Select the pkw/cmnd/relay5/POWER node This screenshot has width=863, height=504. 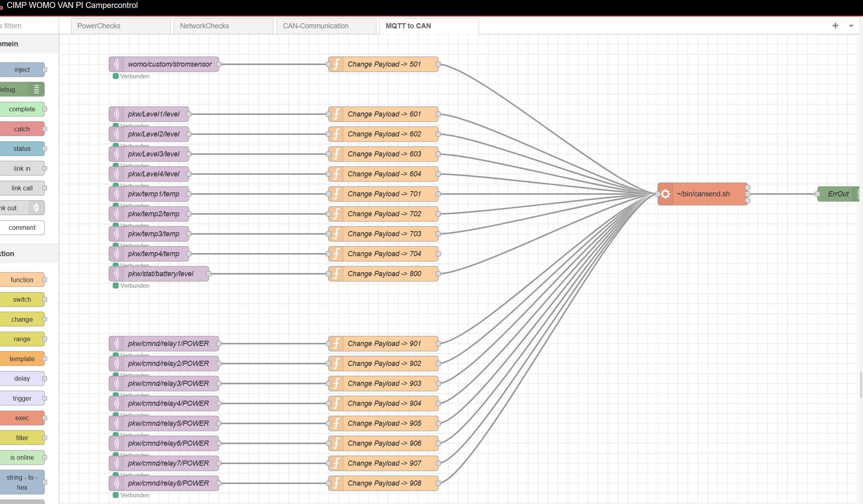pyautogui.click(x=168, y=423)
